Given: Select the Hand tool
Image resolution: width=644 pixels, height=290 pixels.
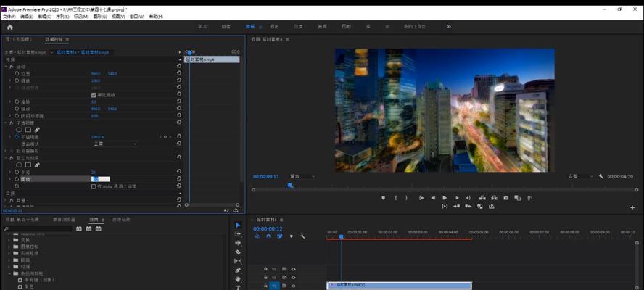Looking at the screenshot, I should (x=238, y=279).
